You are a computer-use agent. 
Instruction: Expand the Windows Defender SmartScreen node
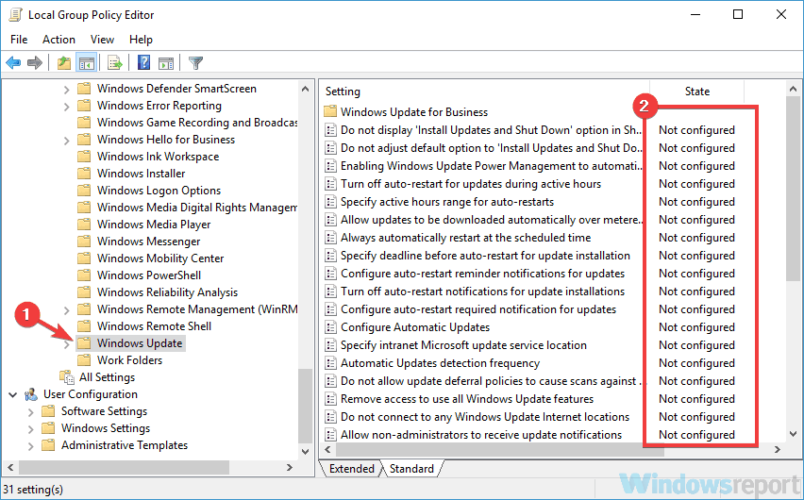tap(66, 90)
